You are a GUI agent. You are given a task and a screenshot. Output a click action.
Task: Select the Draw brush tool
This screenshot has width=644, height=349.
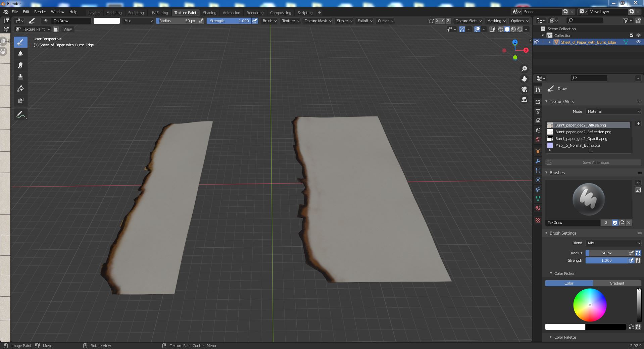[x=20, y=42]
